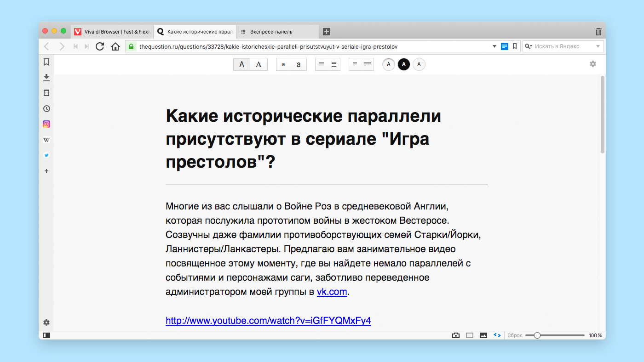Go back to the previous page
This screenshot has height=362, width=644.
[46, 46]
